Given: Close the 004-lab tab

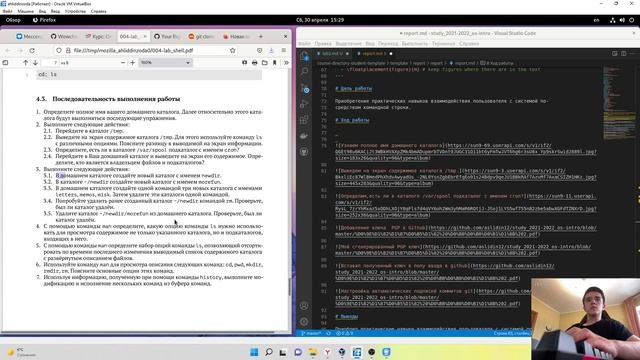Looking at the screenshot, I should pyautogui.click(x=144, y=36).
